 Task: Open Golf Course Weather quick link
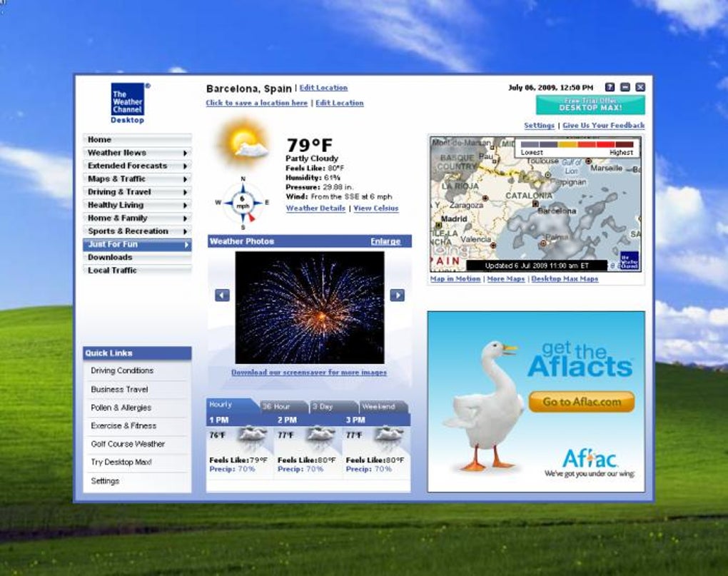coord(128,444)
